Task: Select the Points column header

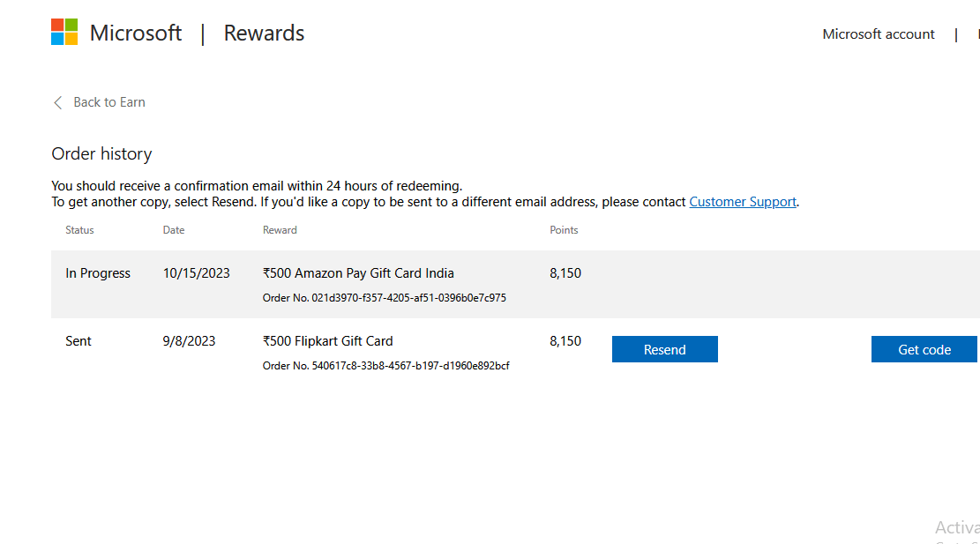Action: 564,230
